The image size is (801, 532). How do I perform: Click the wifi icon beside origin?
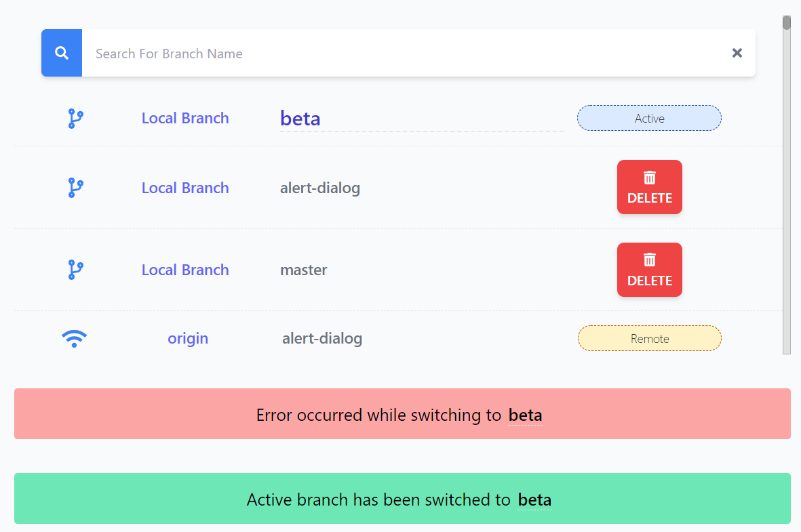pos(74,338)
